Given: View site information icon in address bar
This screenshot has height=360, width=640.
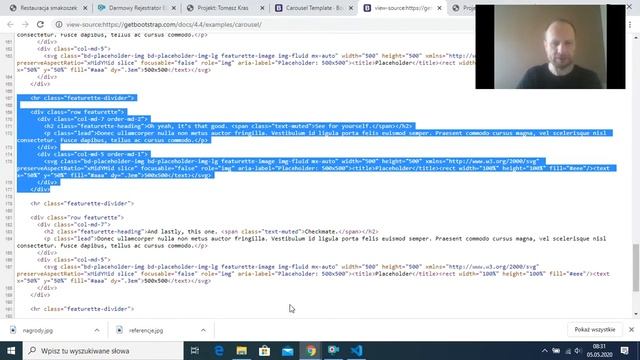Looking at the screenshot, I should tap(59, 24).
